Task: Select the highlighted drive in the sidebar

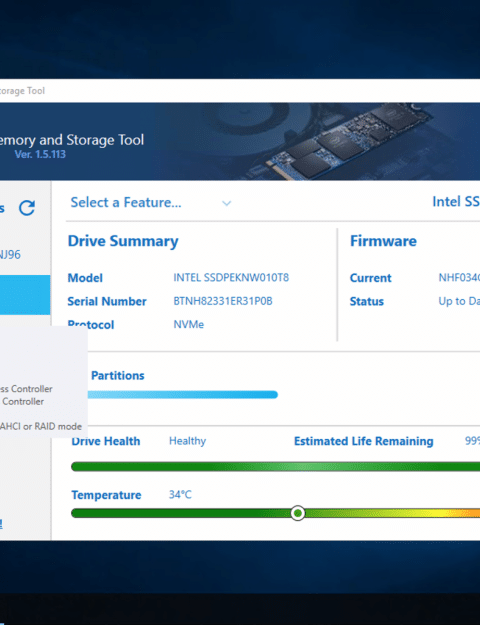Action: point(25,295)
